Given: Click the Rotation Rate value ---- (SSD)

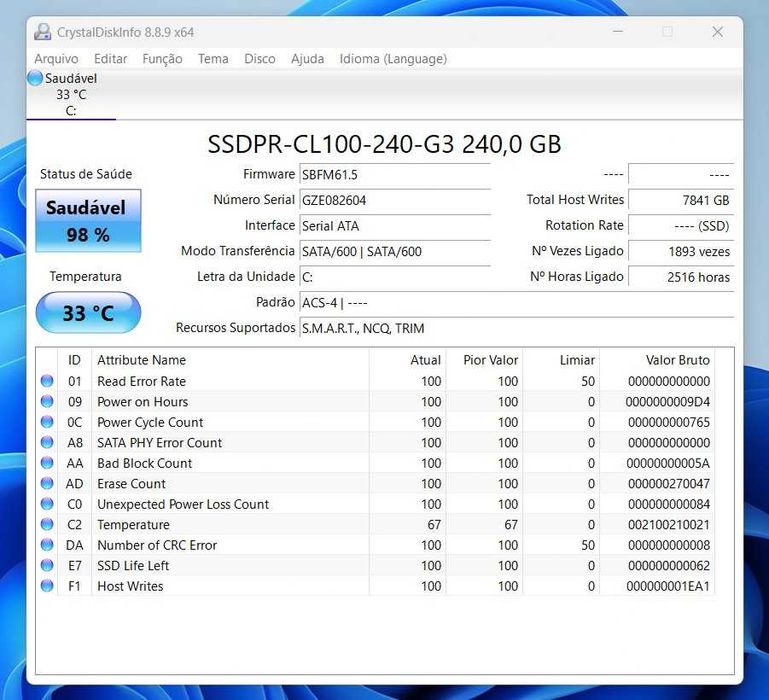Looking at the screenshot, I should [x=681, y=226].
